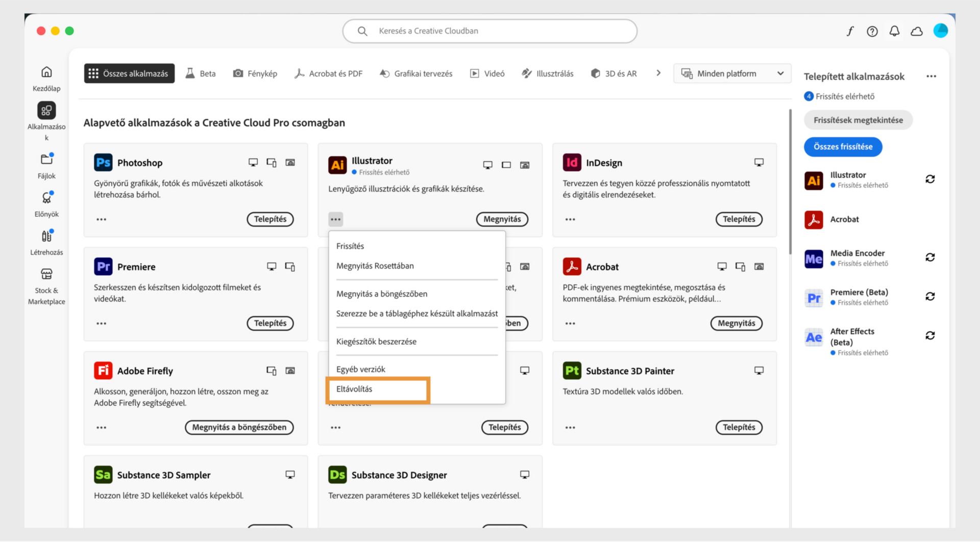Open Telepített alkalmazások more options dots
This screenshot has width=980, height=542.
click(x=932, y=77)
